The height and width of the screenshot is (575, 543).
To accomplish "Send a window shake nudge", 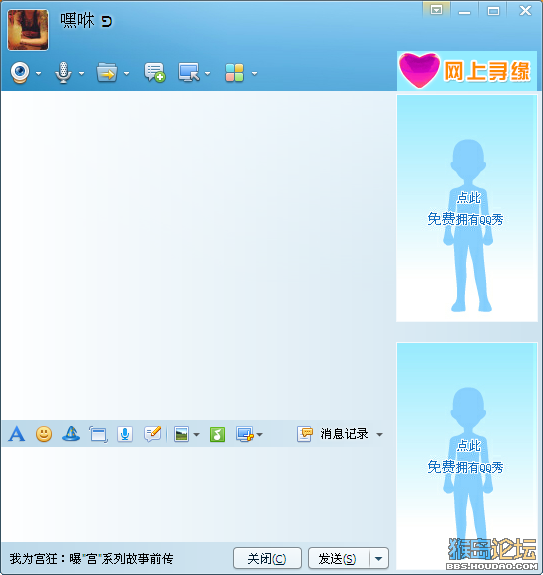I will coord(98,435).
